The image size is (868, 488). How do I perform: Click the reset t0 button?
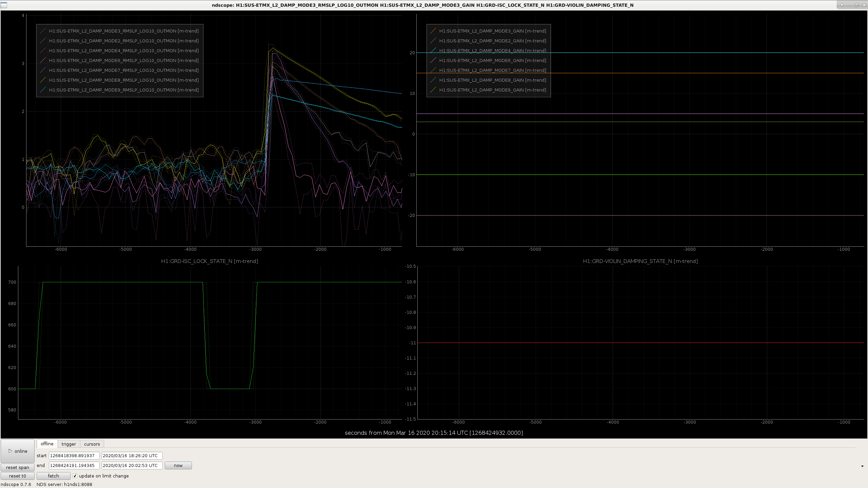coord(18,476)
